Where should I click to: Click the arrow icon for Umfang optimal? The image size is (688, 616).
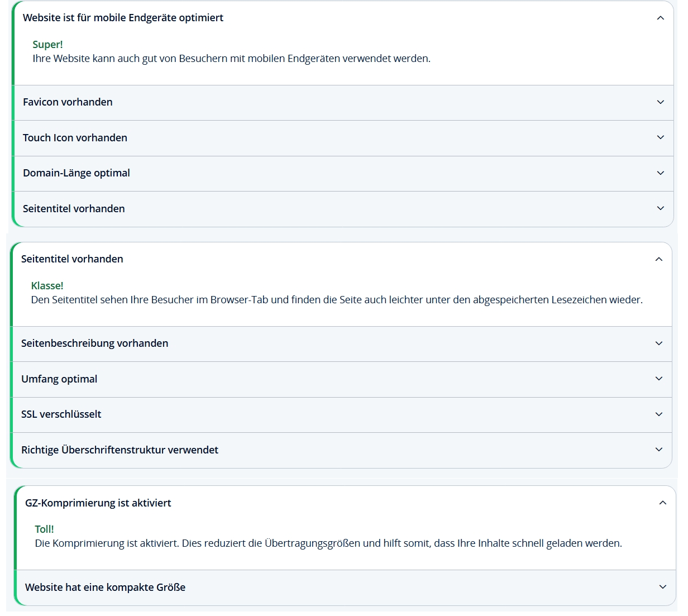click(x=658, y=379)
